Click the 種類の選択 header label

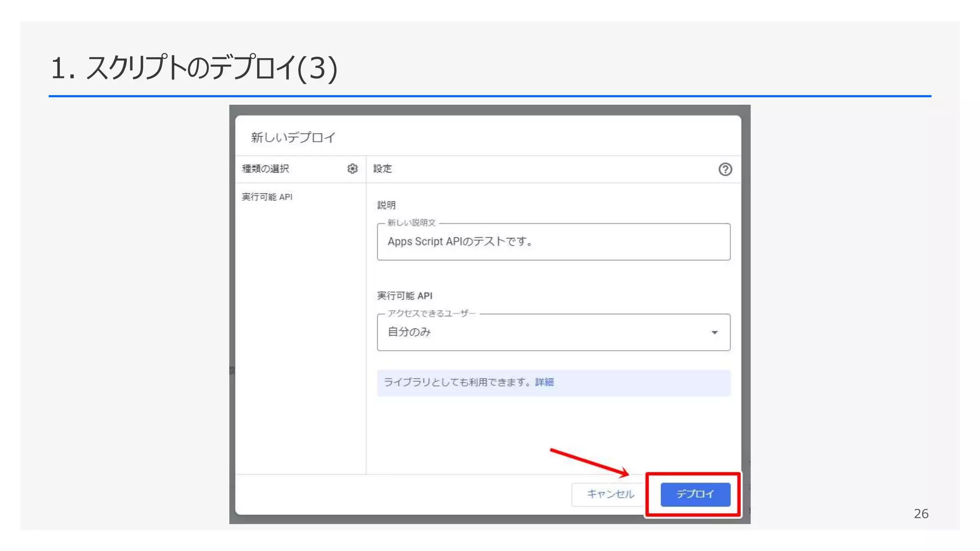[x=266, y=169]
